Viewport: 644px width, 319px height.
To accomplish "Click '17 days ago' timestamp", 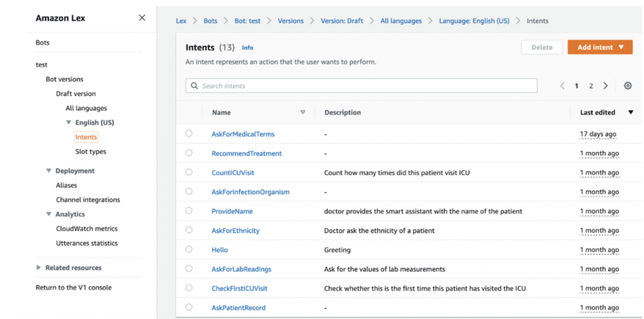I will click(x=598, y=134).
